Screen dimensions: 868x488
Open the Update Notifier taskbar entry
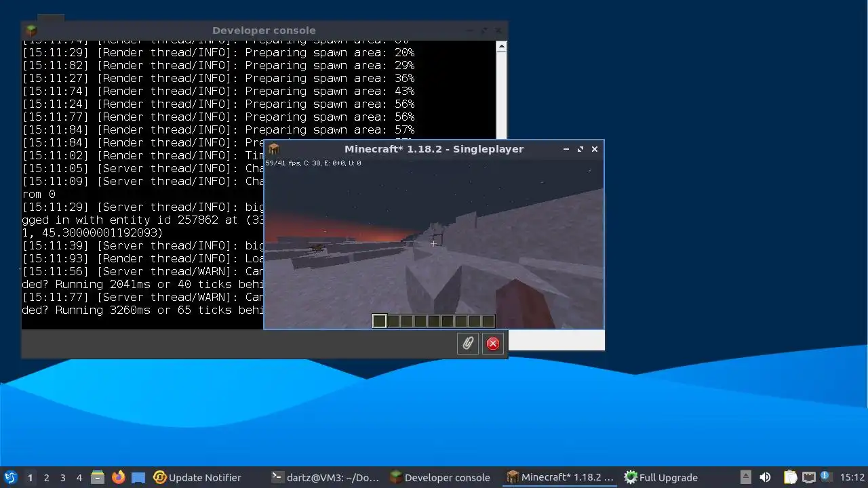197,477
